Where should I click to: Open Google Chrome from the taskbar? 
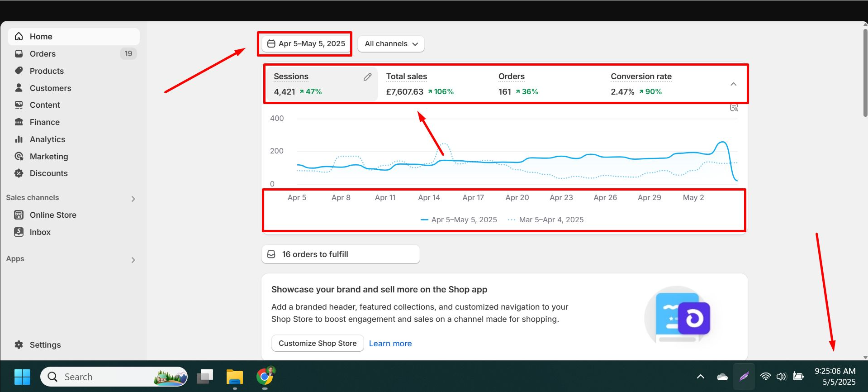point(265,376)
